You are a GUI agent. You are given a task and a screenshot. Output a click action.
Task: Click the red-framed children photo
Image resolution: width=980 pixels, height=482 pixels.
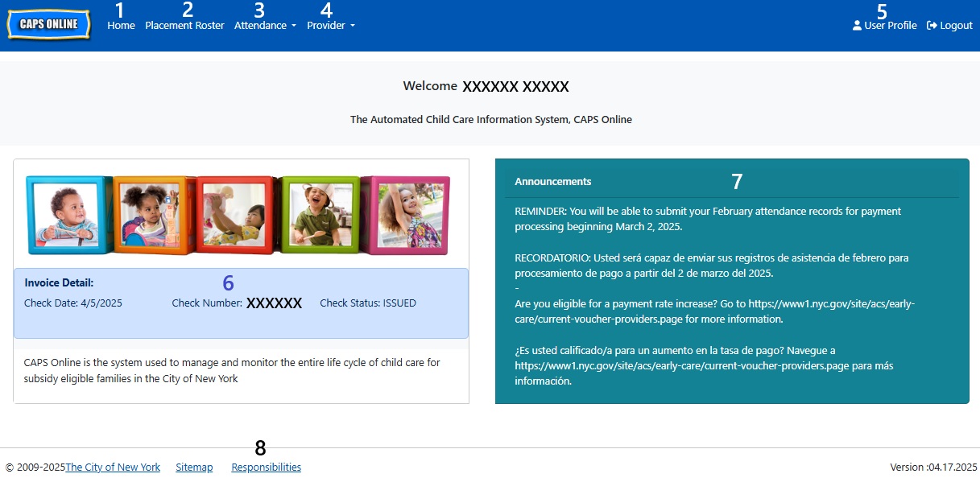pos(237,214)
